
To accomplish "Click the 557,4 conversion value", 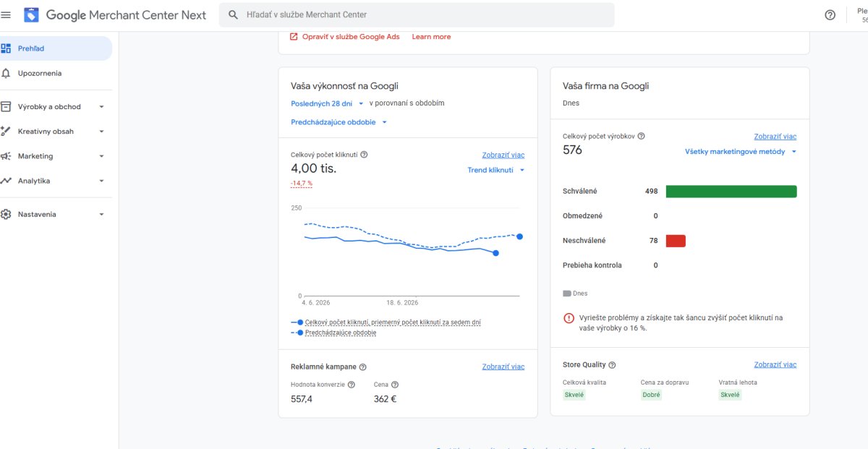I will click(302, 398).
